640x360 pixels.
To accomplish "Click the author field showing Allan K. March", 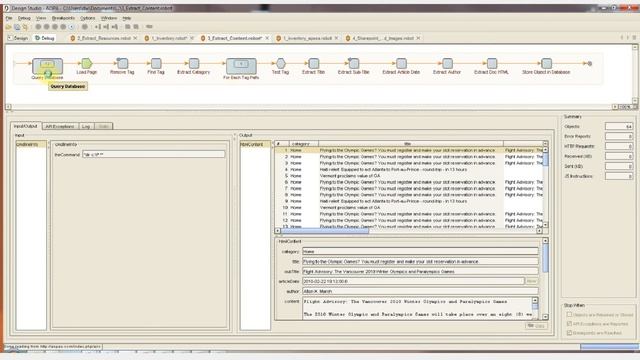I will pos(420,291).
